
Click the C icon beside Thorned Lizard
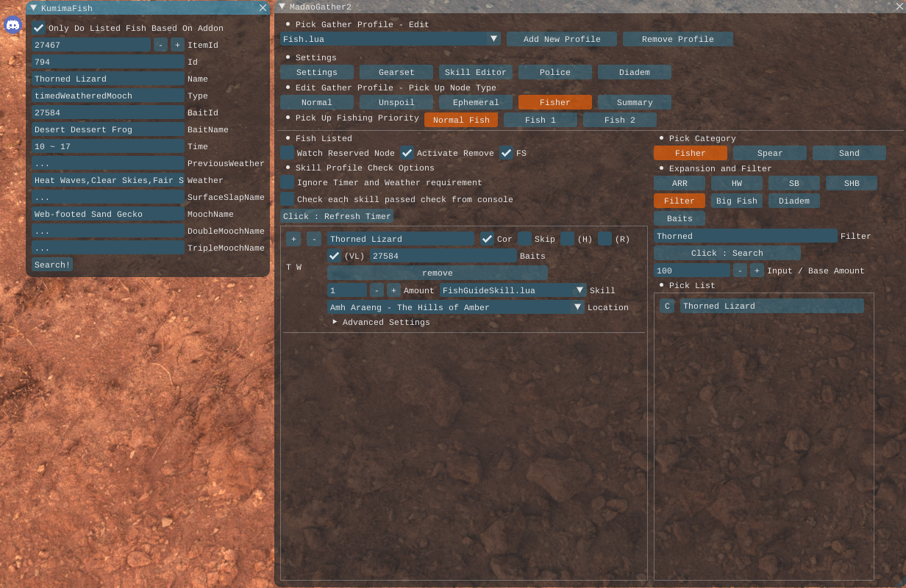(x=667, y=306)
